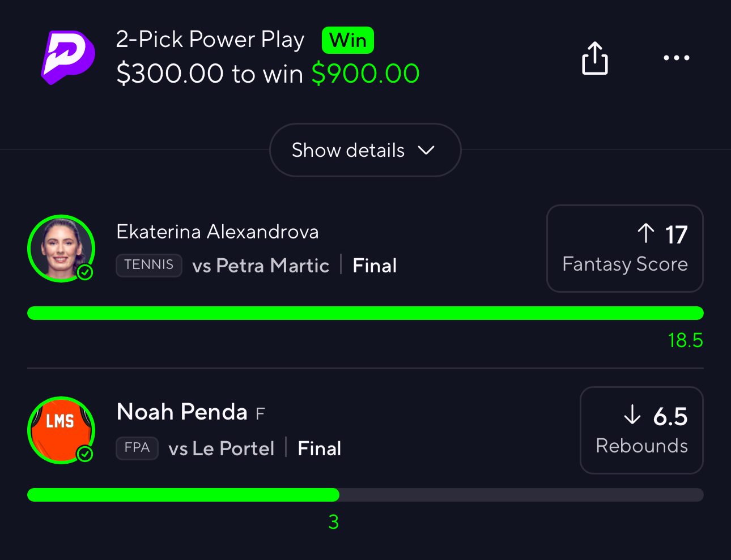The height and width of the screenshot is (560, 731).
Task: Open the share icon
Action: 595,58
